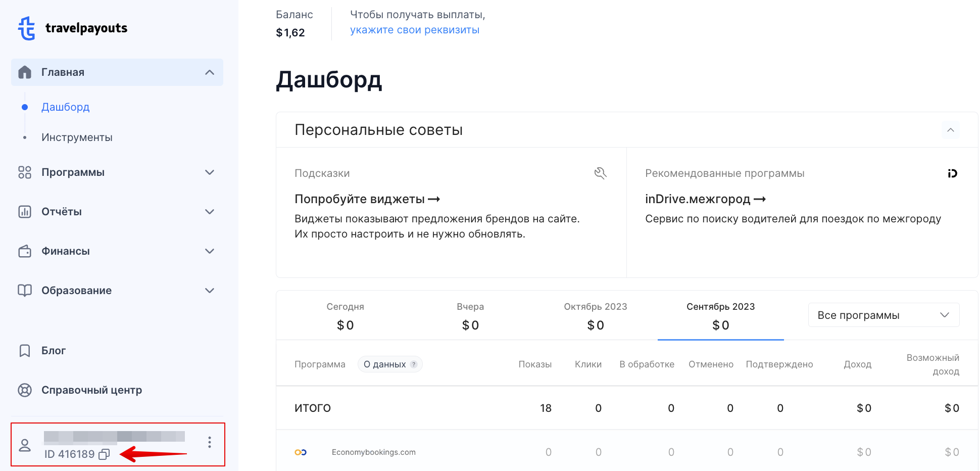Open Справочный центр in sidebar
This screenshot has width=980, height=471.
[91, 390]
